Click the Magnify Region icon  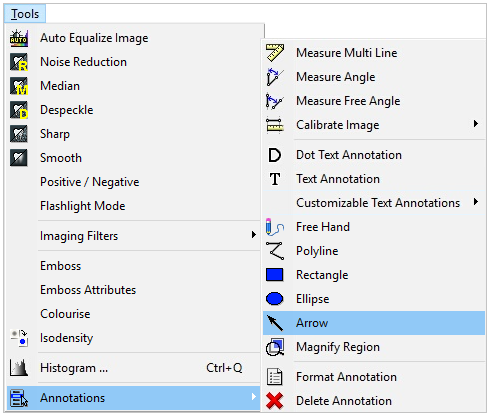[275, 347]
